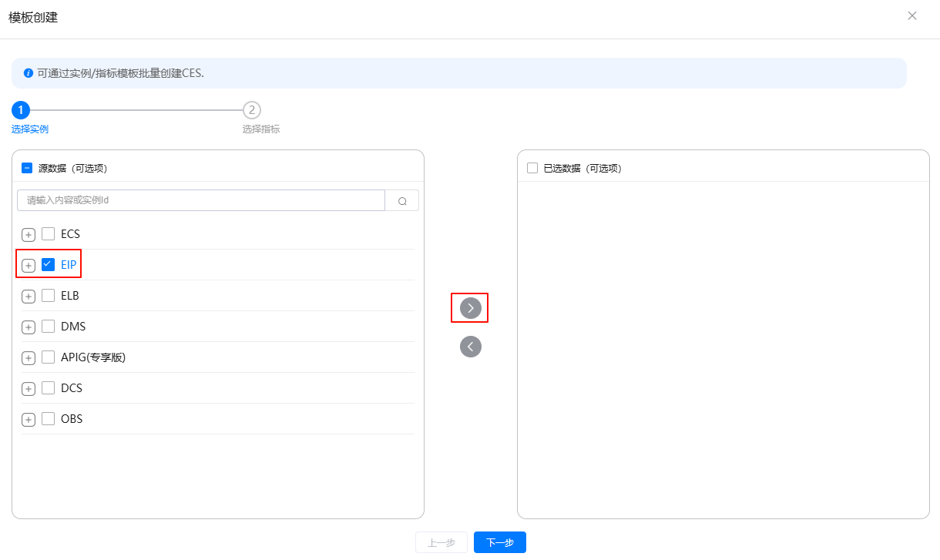Move selected items right with arrow button

point(470,308)
